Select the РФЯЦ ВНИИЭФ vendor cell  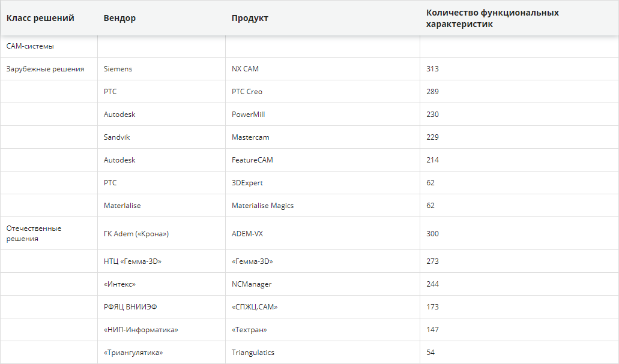(x=162, y=307)
